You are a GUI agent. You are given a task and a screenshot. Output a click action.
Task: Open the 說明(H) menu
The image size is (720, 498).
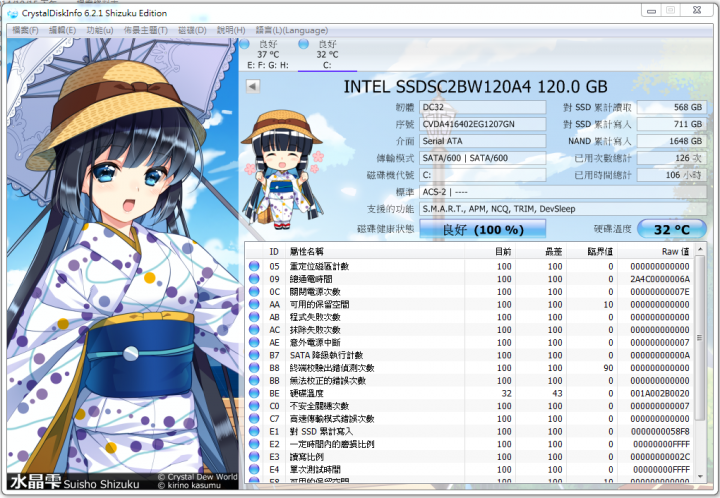click(231, 30)
